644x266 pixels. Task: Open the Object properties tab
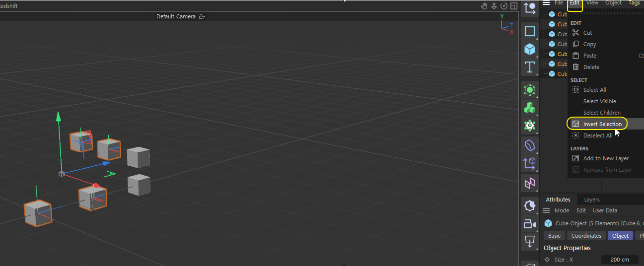coord(620,236)
